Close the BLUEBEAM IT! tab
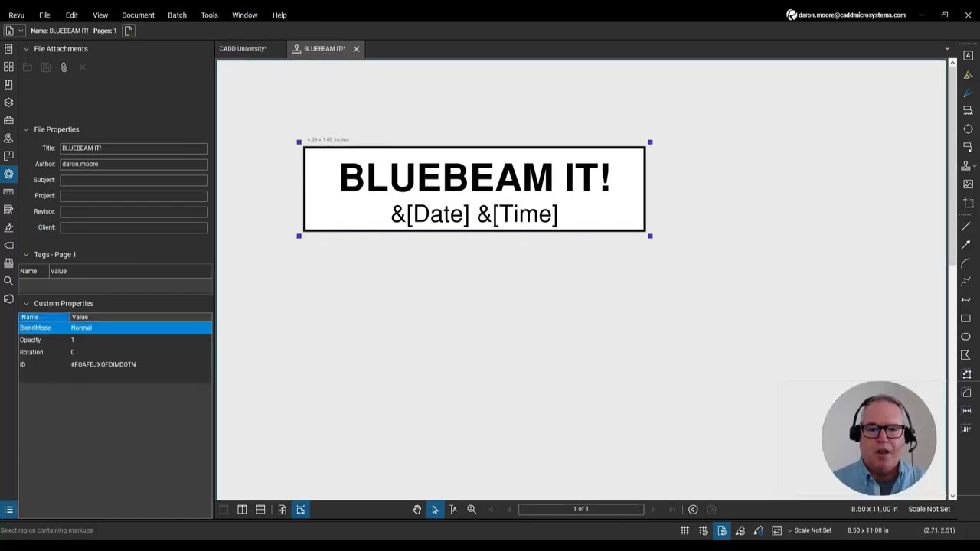Screen dimensions: 980x551 point(356,49)
